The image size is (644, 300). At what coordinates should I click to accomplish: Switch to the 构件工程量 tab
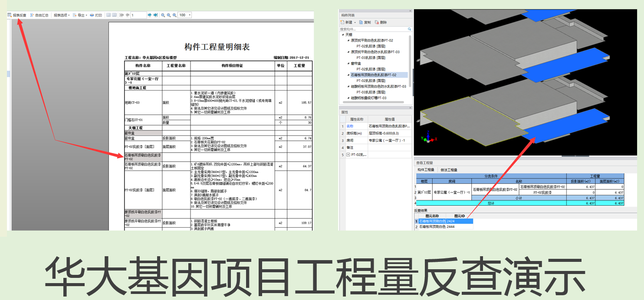426,170
